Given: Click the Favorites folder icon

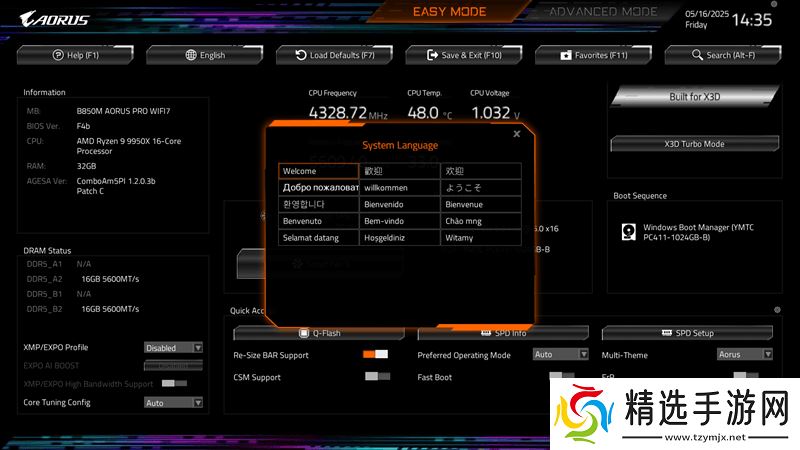Looking at the screenshot, I should click(566, 55).
